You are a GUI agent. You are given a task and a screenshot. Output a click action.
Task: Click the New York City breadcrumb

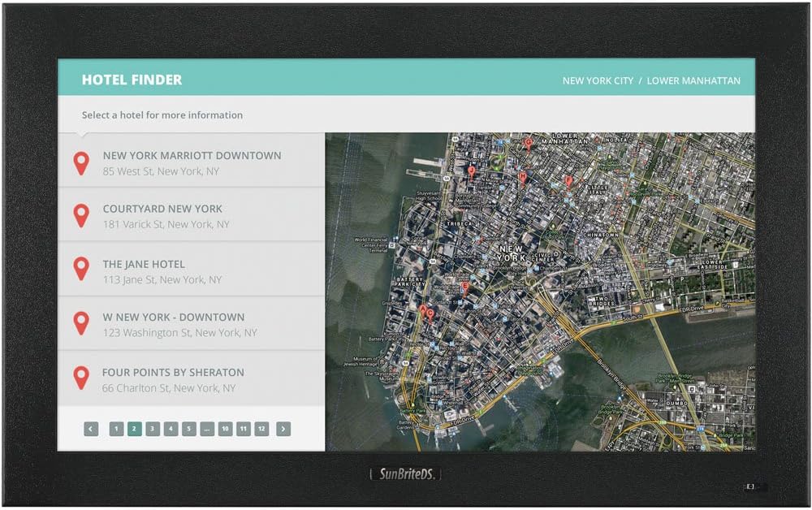[x=598, y=80]
